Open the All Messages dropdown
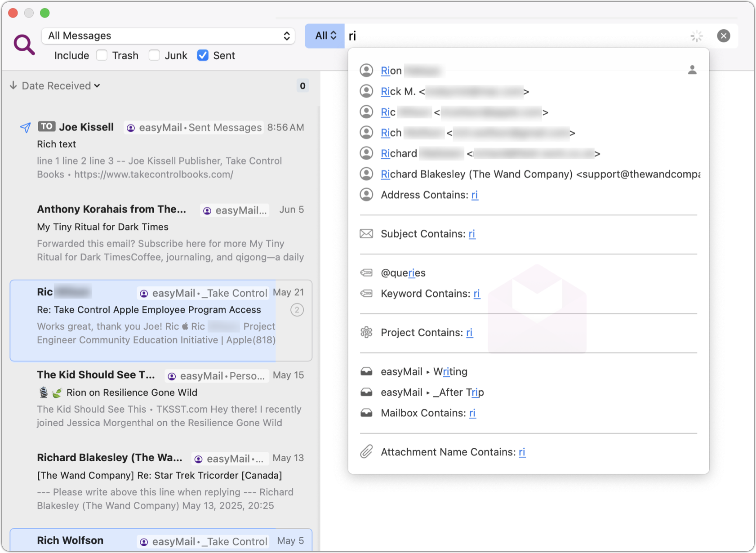This screenshot has height=553, width=756. [168, 36]
